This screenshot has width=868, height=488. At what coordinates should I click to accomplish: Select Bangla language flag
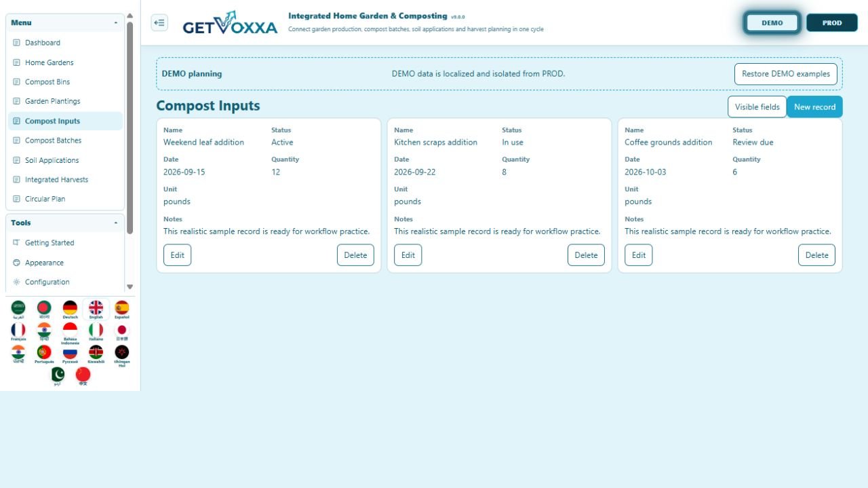click(x=44, y=309)
